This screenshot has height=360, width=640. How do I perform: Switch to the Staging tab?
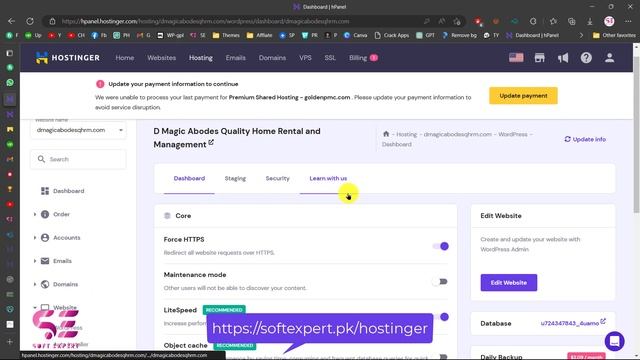click(x=235, y=178)
